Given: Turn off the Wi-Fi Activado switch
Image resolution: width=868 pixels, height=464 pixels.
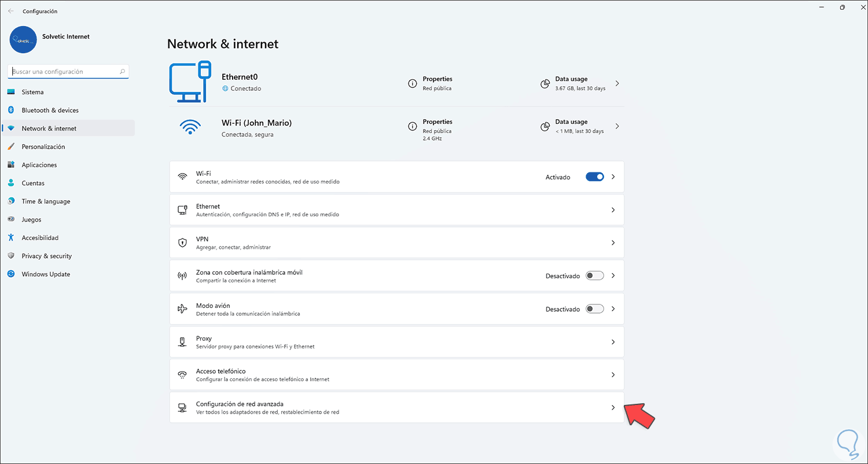Looking at the screenshot, I should click(x=594, y=177).
